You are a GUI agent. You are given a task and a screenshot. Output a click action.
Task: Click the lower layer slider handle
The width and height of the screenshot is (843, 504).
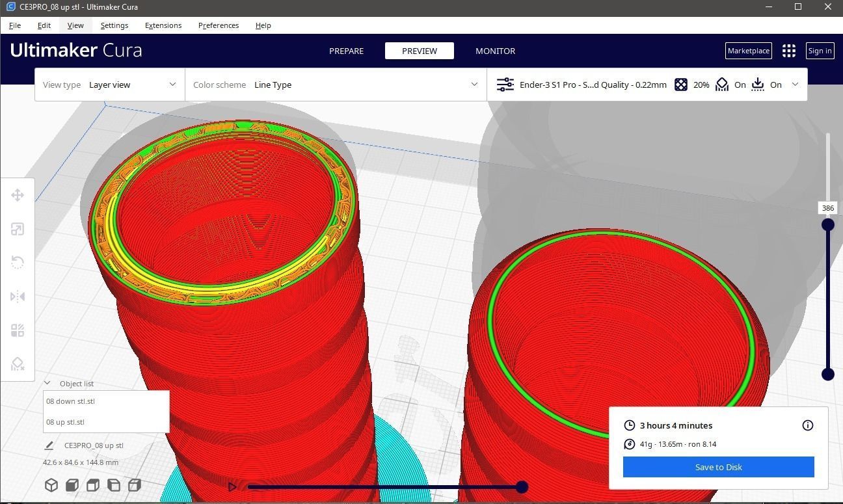tap(828, 374)
